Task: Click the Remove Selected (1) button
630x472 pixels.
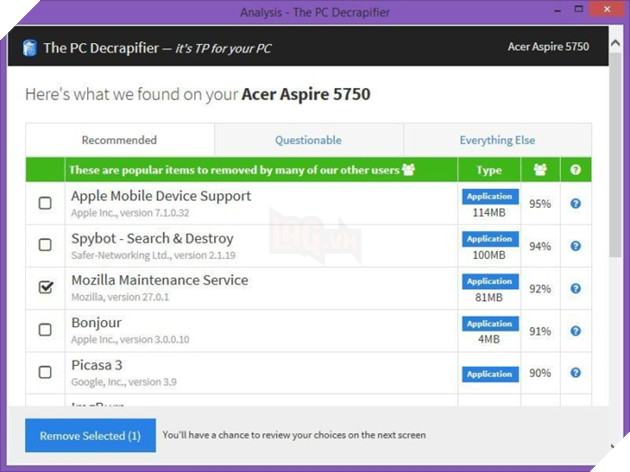Action: [x=90, y=436]
